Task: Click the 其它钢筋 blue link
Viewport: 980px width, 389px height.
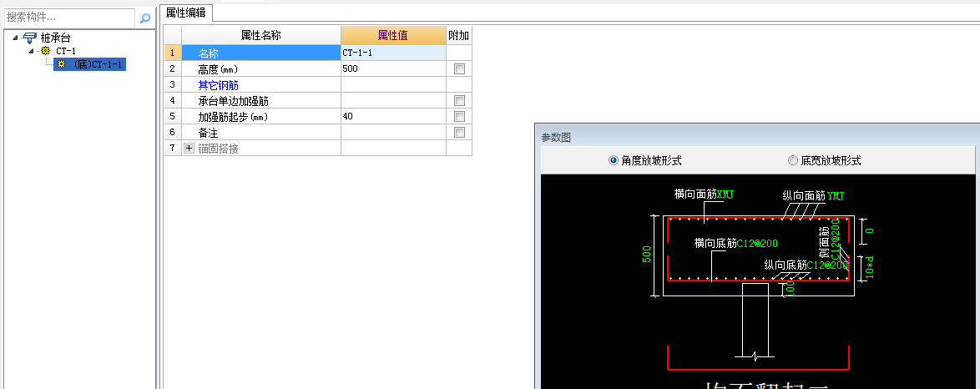Action: pos(218,85)
